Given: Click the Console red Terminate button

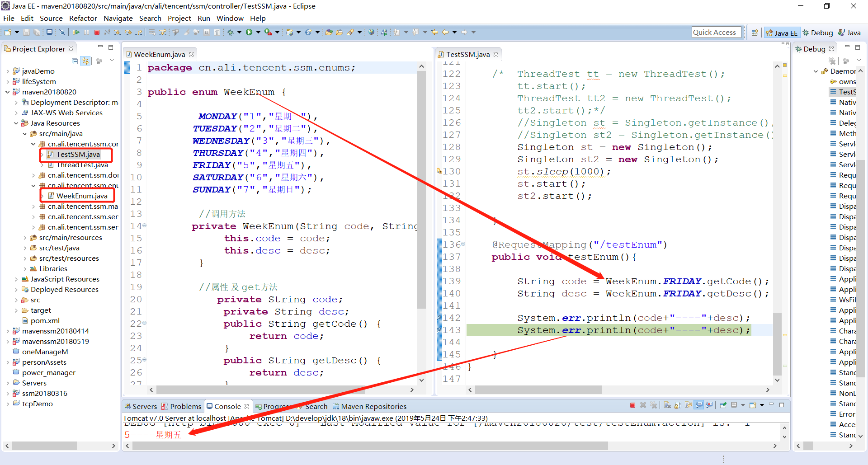Looking at the screenshot, I should (x=632, y=405).
